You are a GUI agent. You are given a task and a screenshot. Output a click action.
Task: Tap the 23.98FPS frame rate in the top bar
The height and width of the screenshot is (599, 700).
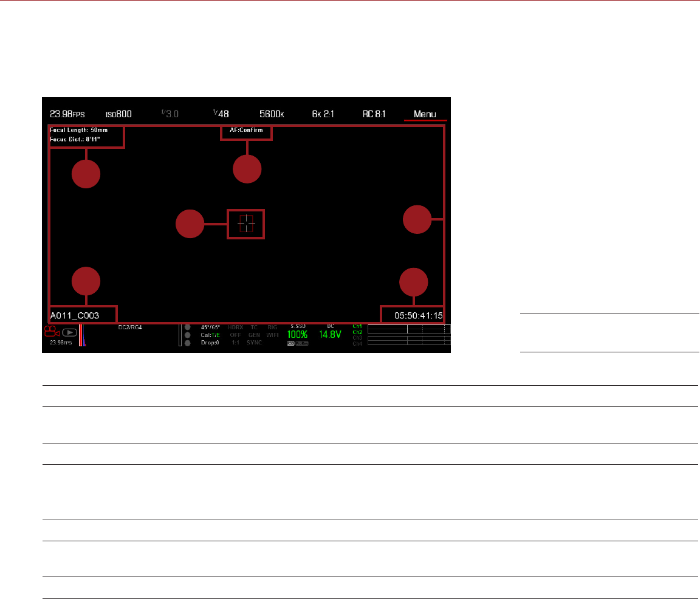[67, 114]
